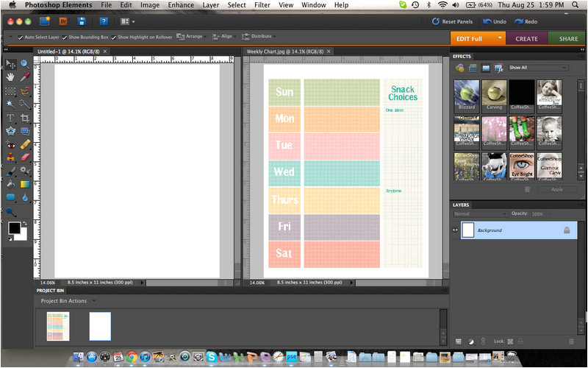
Task: Open the Layer menu
Action: (211, 5)
